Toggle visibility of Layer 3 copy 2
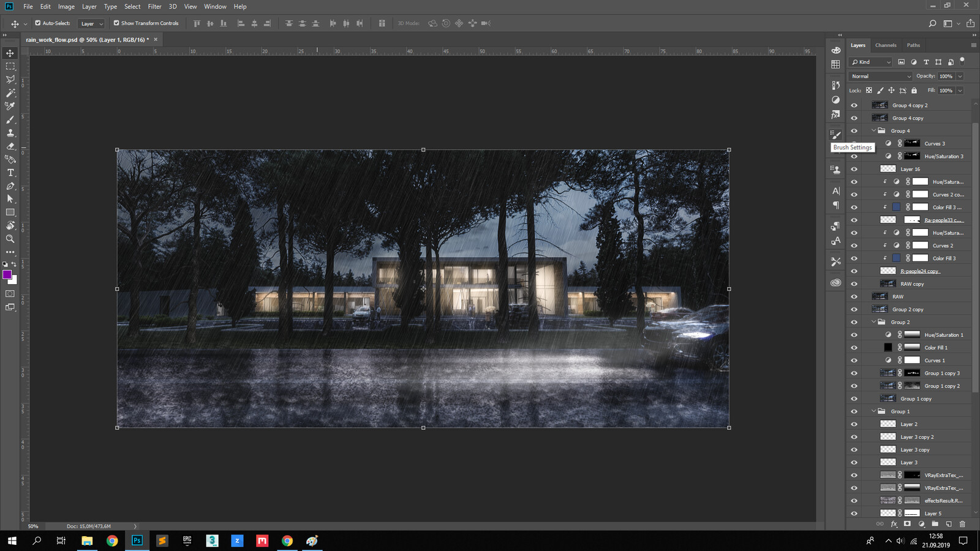The height and width of the screenshot is (551, 980). coord(854,437)
